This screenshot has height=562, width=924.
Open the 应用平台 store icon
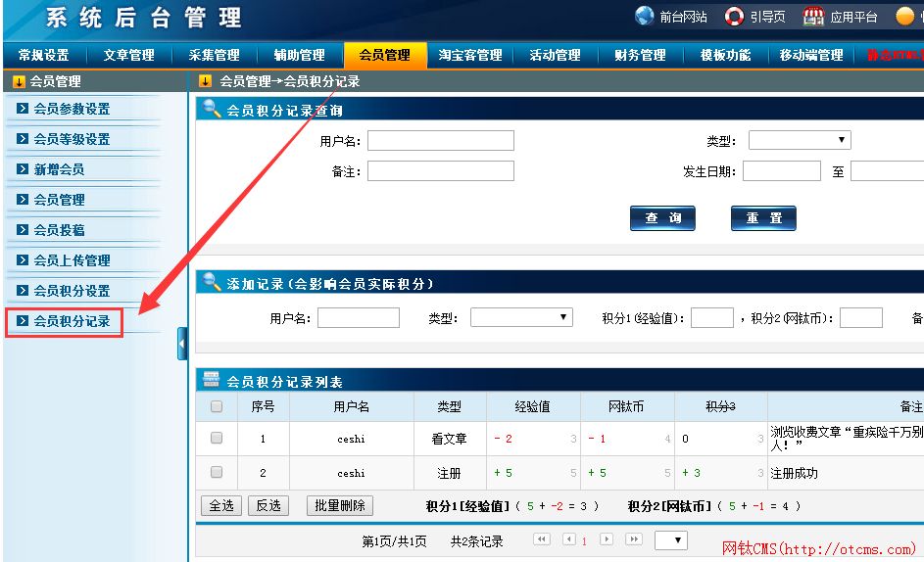(813, 17)
